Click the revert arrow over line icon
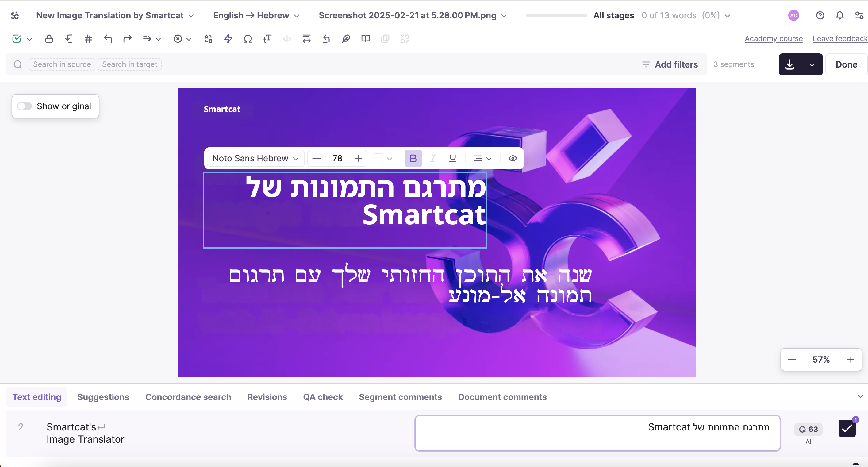Viewport: 868px width, 467px height. pyautogui.click(x=326, y=39)
